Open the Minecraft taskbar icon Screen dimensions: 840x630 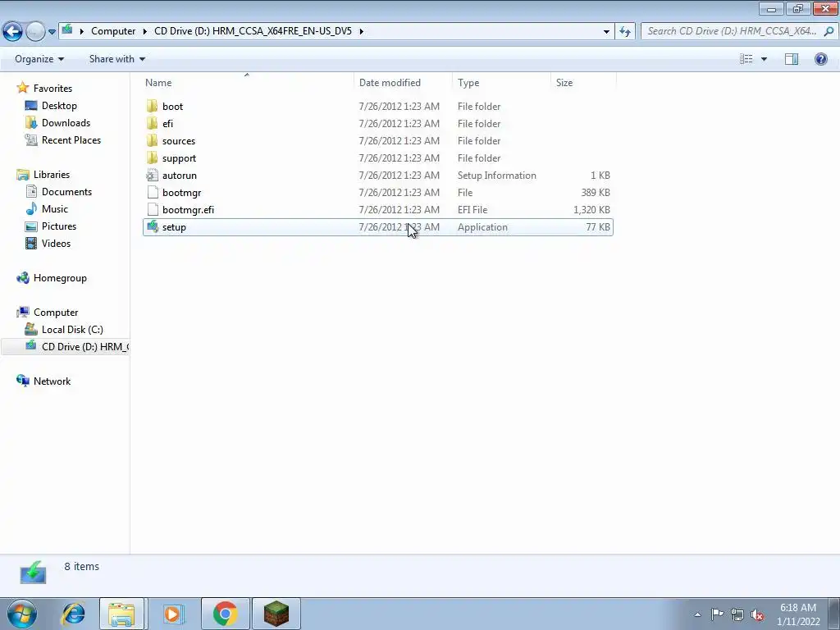276,614
